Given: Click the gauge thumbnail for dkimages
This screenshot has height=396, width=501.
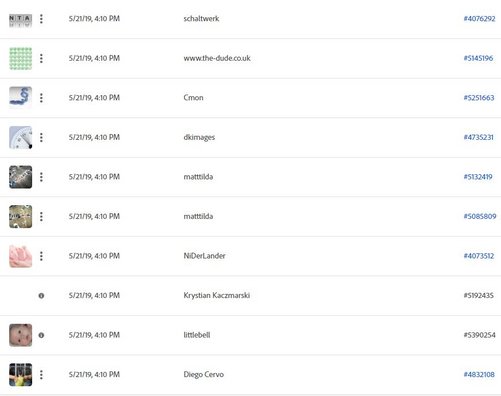Looking at the screenshot, I should (21, 137).
